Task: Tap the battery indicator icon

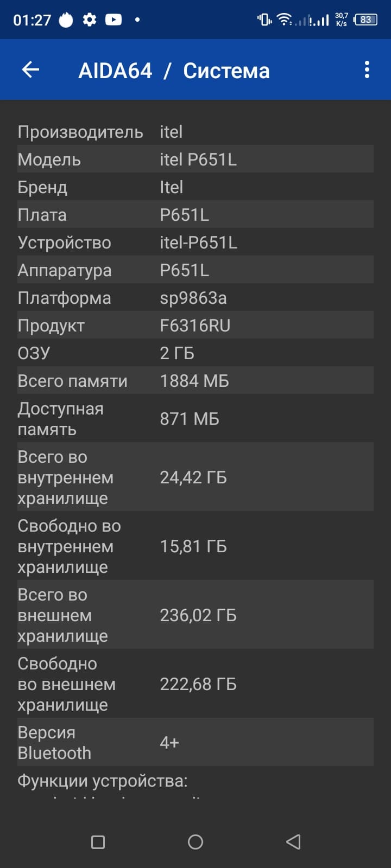Action: pyautogui.click(x=365, y=20)
